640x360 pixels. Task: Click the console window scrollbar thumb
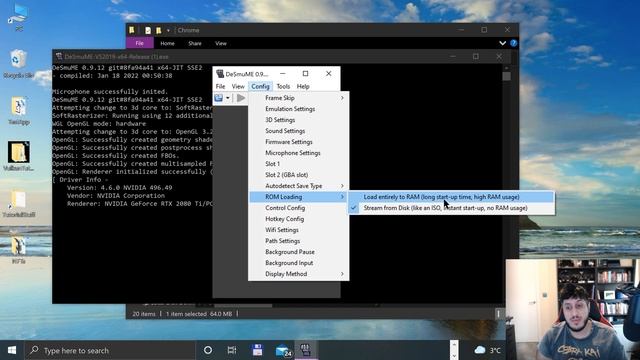(507, 77)
